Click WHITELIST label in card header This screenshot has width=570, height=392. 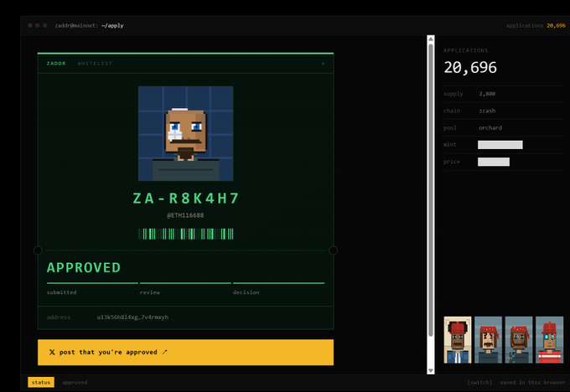(95, 63)
